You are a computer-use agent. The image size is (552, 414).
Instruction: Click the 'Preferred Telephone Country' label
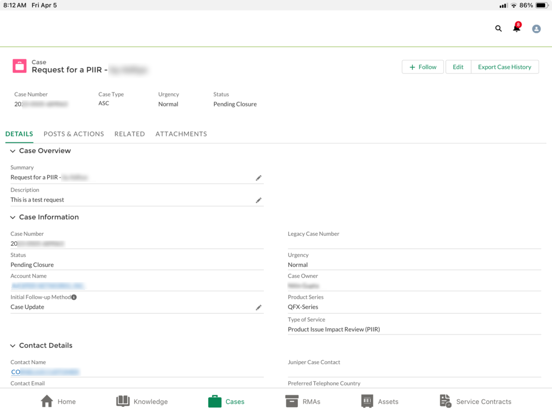coord(324,383)
